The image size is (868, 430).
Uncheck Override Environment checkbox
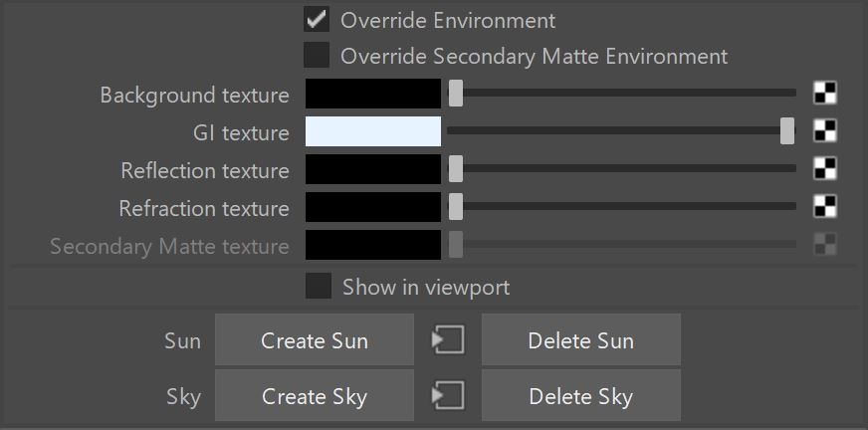[x=317, y=19]
